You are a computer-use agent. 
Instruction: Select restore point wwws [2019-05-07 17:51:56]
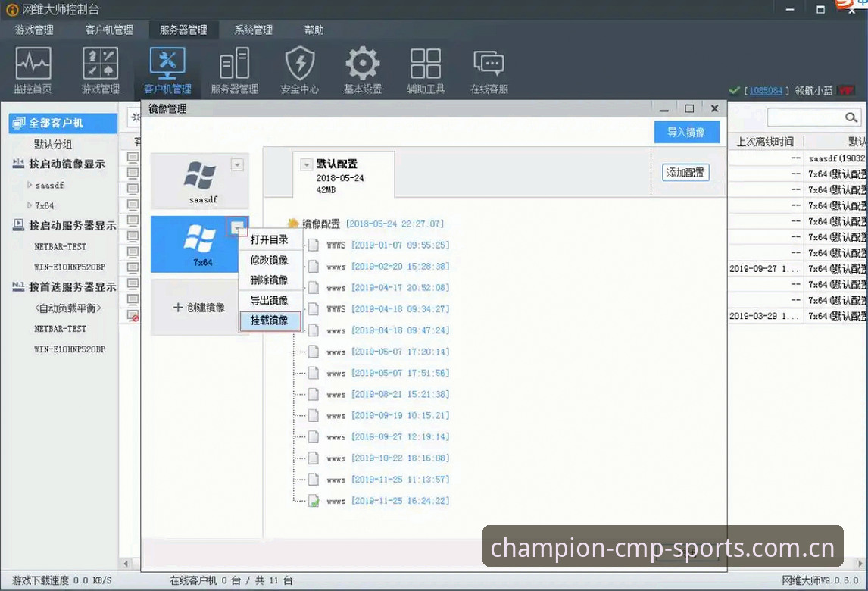388,373
